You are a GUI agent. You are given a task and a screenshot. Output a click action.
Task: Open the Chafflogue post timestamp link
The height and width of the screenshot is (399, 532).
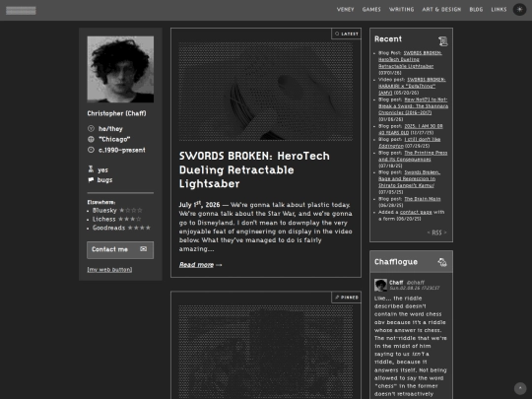pos(414,288)
